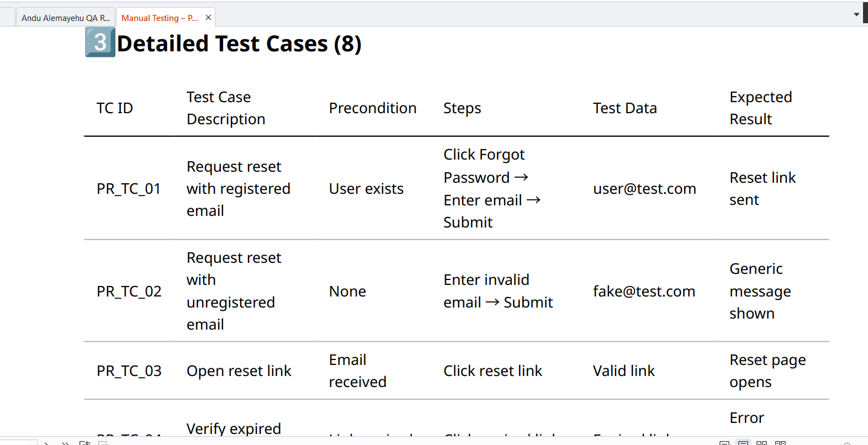Click the Detailed Test Cases heading
Viewport: 868px width, 445px height.
[x=239, y=44]
